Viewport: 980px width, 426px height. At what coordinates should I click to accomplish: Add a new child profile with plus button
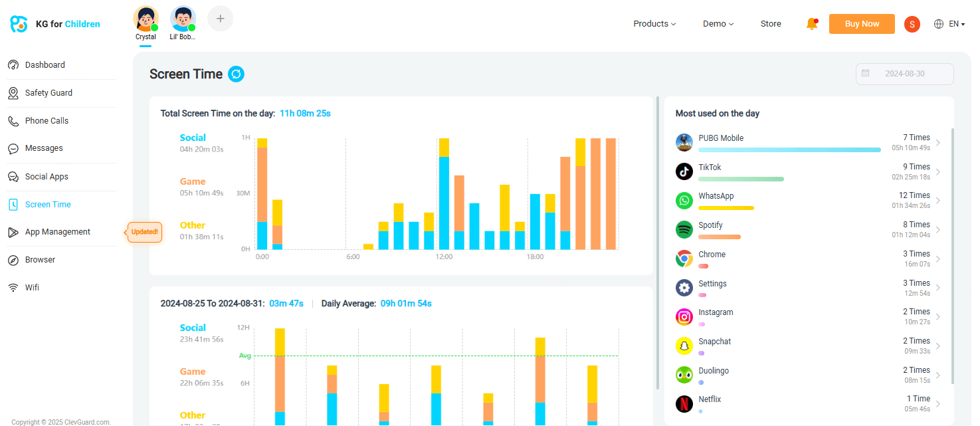[x=221, y=19]
